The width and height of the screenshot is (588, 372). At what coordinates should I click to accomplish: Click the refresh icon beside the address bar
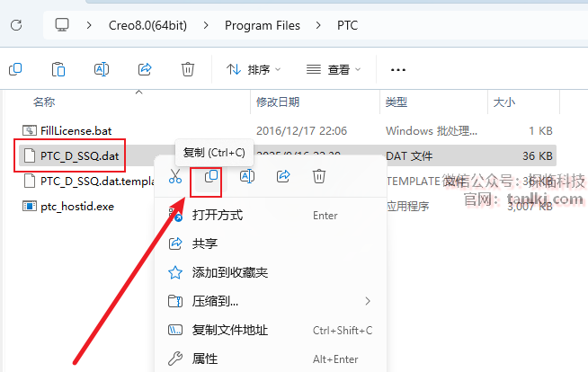pyautogui.click(x=16, y=25)
